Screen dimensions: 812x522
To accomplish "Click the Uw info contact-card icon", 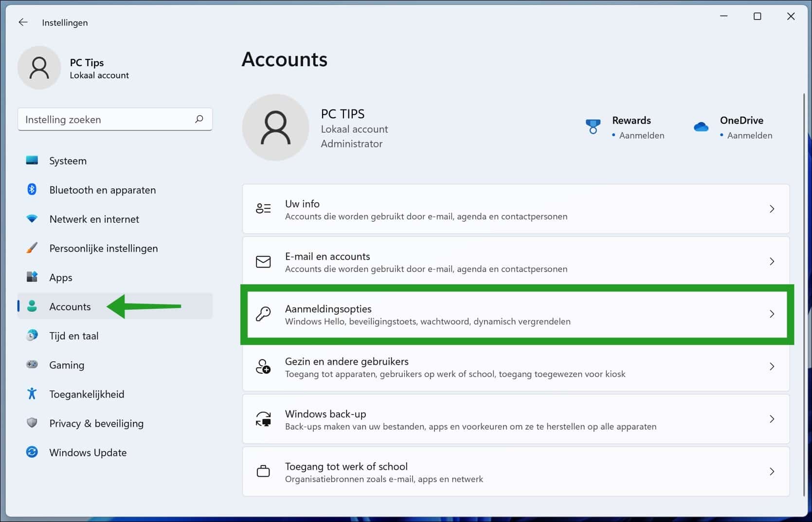I will click(263, 209).
